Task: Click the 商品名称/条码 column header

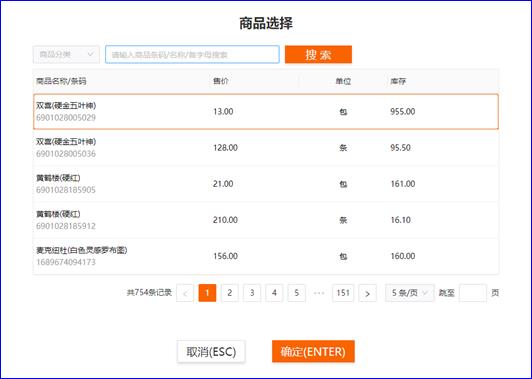Action: (61, 81)
